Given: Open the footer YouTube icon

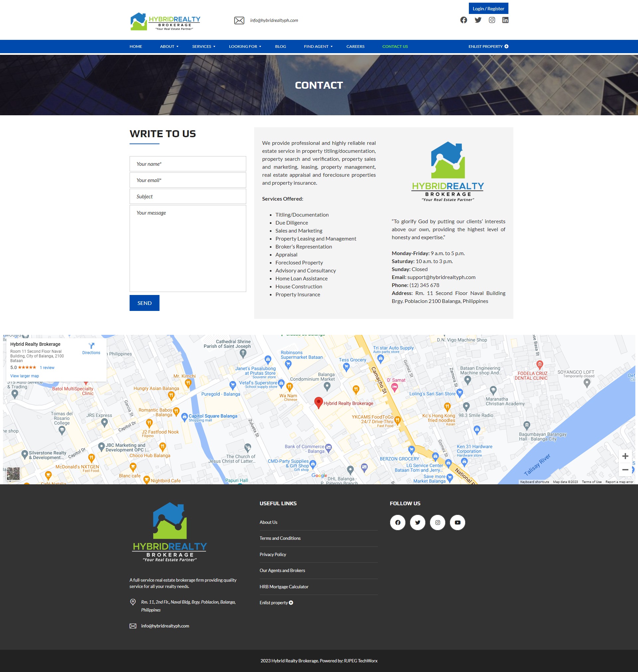Looking at the screenshot, I should (x=458, y=523).
